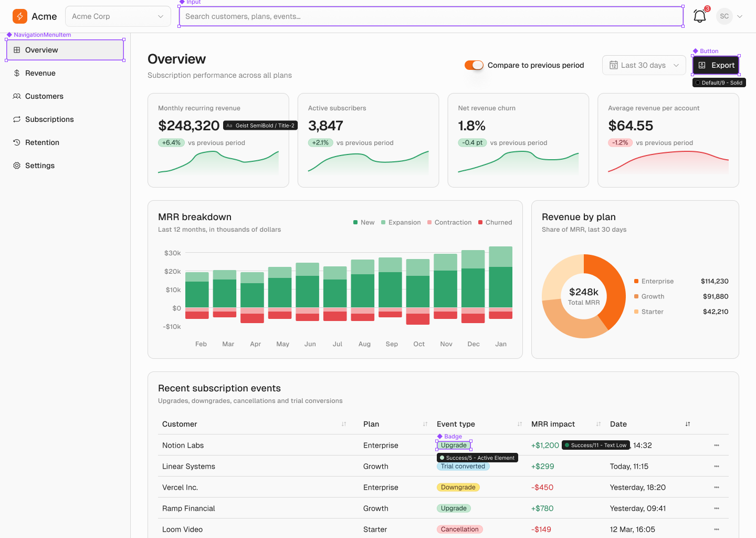
Task: Click the Starter revenue amount $42,210
Action: coord(716,312)
